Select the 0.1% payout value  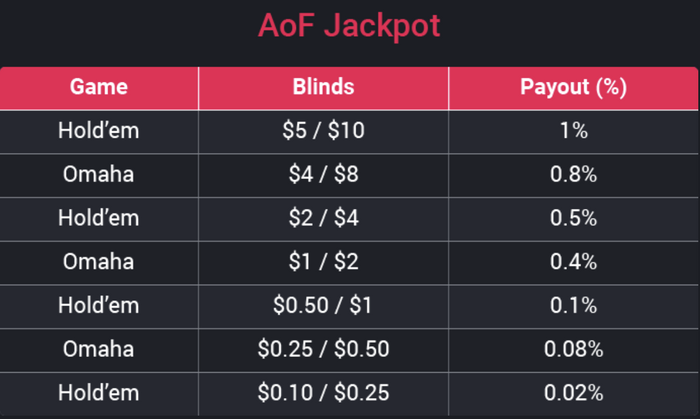tap(573, 306)
